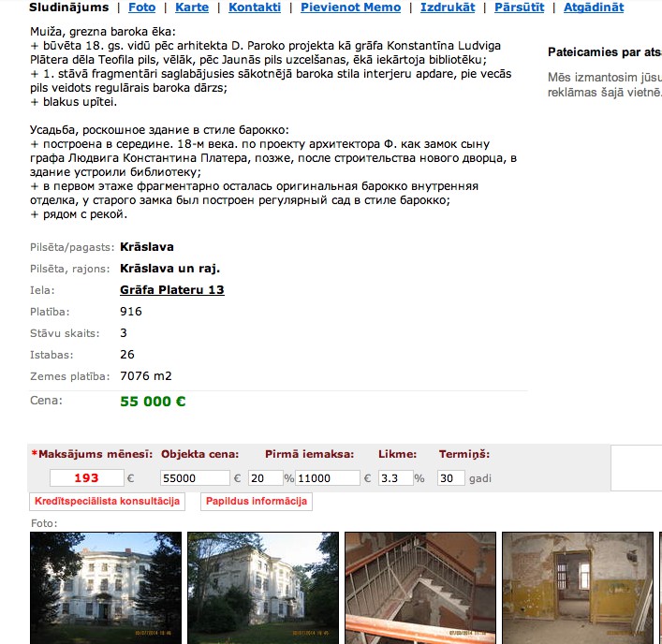
Task: Open the staircase interior photo thumbnail
Action: [x=420, y=588]
